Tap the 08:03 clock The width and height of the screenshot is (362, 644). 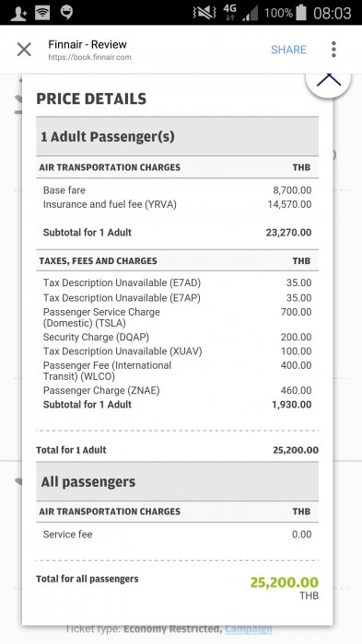pyautogui.click(x=333, y=13)
